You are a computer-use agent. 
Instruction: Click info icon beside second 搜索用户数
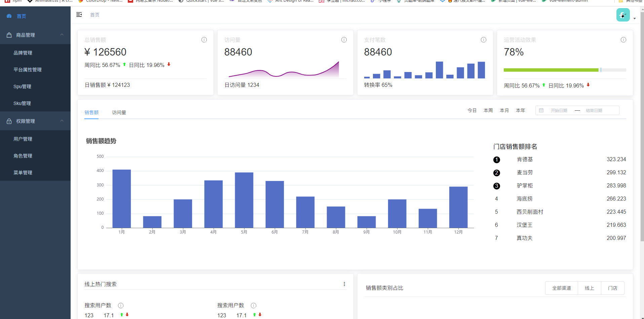coord(254,306)
